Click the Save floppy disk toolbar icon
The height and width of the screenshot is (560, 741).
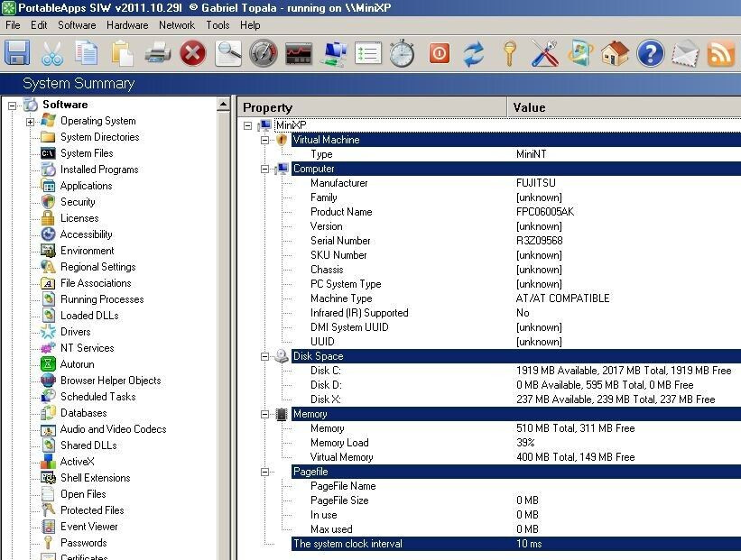pos(17,52)
